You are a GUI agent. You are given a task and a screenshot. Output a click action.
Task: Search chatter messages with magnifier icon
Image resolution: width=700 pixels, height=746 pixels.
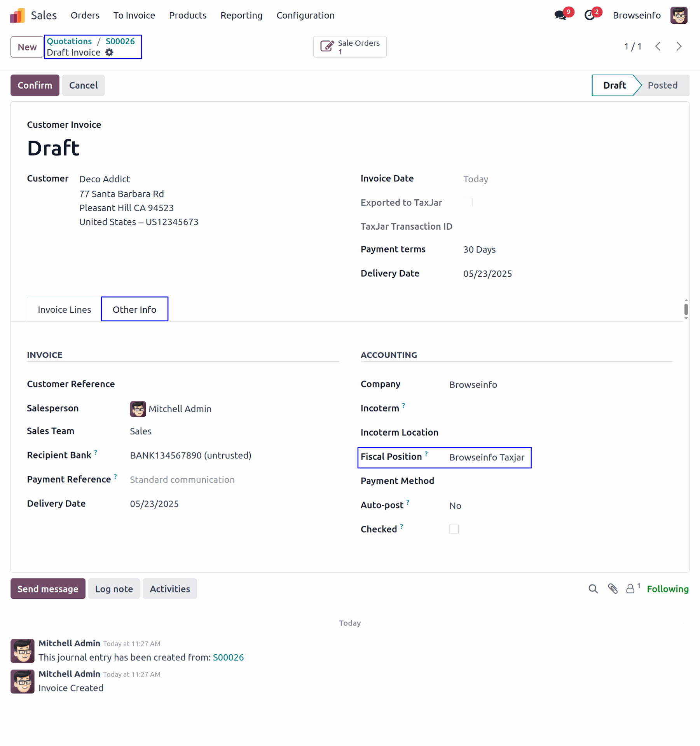tap(593, 589)
